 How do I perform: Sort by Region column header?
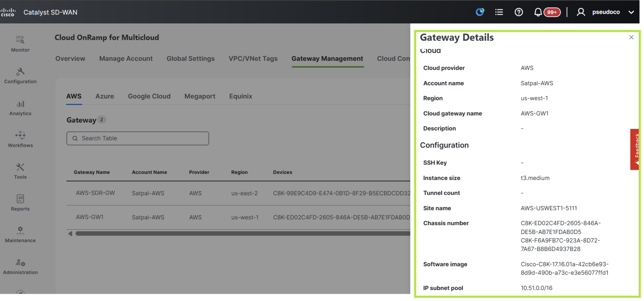[x=239, y=172]
